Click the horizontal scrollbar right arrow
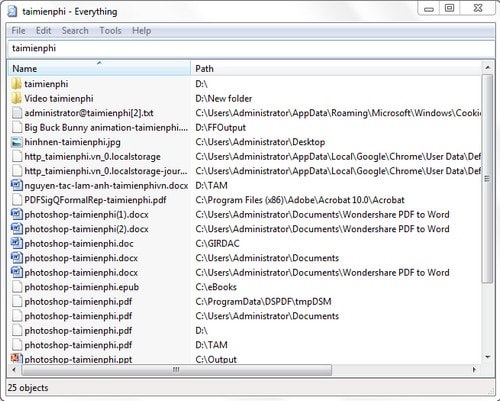Viewport: 500px width, 401px height. pyautogui.click(x=474, y=370)
